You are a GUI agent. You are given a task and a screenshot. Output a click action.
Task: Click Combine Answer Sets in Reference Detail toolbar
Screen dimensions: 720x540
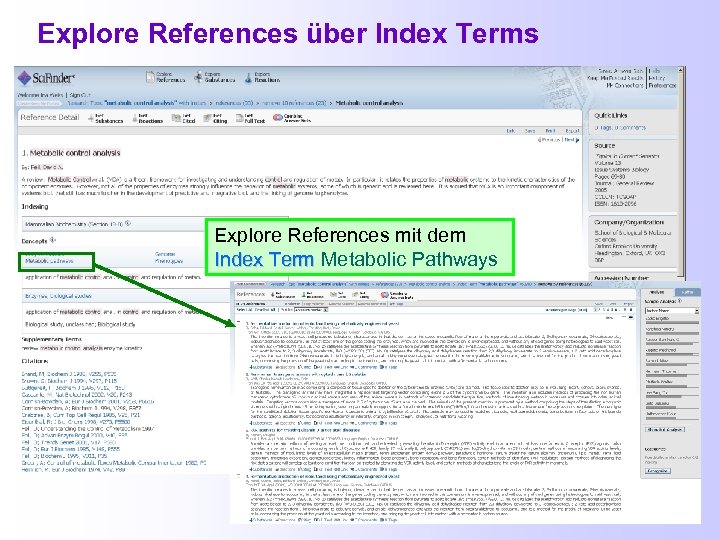pyautogui.click(x=292, y=118)
